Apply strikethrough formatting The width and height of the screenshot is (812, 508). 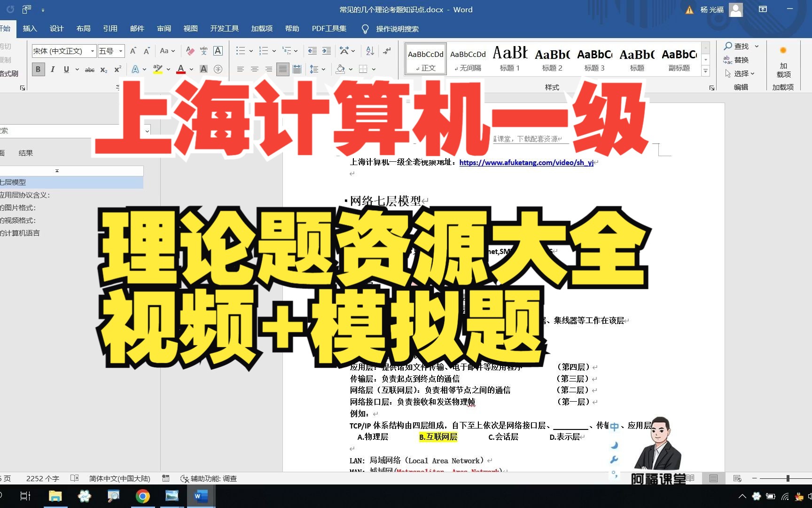[90, 70]
